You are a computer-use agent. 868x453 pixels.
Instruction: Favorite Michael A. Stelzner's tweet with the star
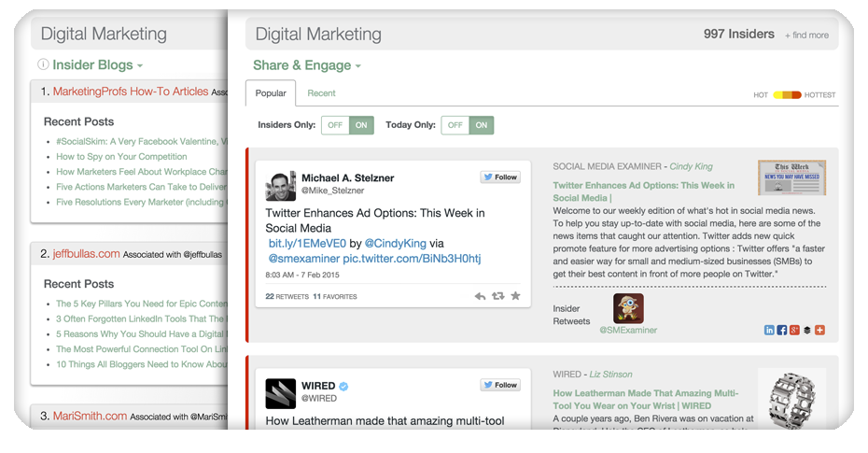click(515, 296)
